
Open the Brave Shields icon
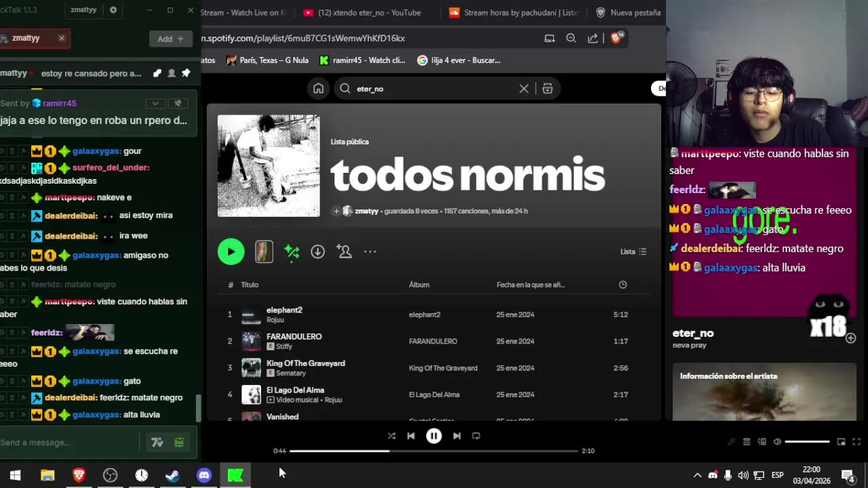point(616,38)
